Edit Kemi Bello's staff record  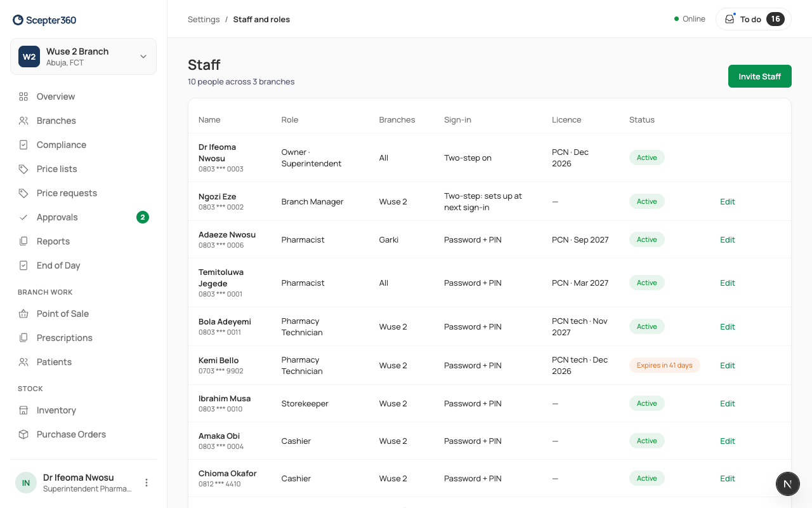(x=728, y=365)
